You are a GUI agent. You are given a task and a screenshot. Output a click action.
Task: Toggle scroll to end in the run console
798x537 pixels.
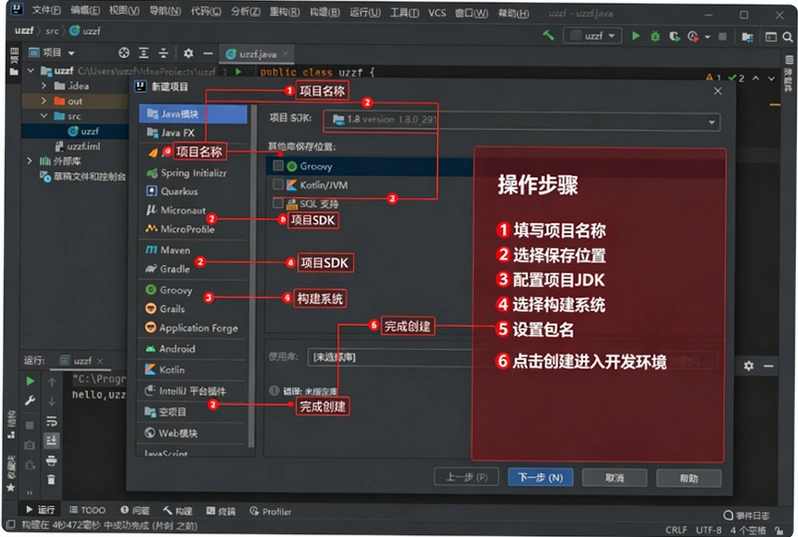click(51, 440)
